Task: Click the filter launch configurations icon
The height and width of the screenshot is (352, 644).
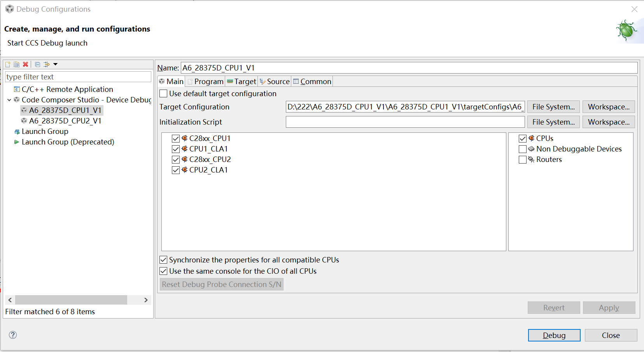Action: [47, 65]
